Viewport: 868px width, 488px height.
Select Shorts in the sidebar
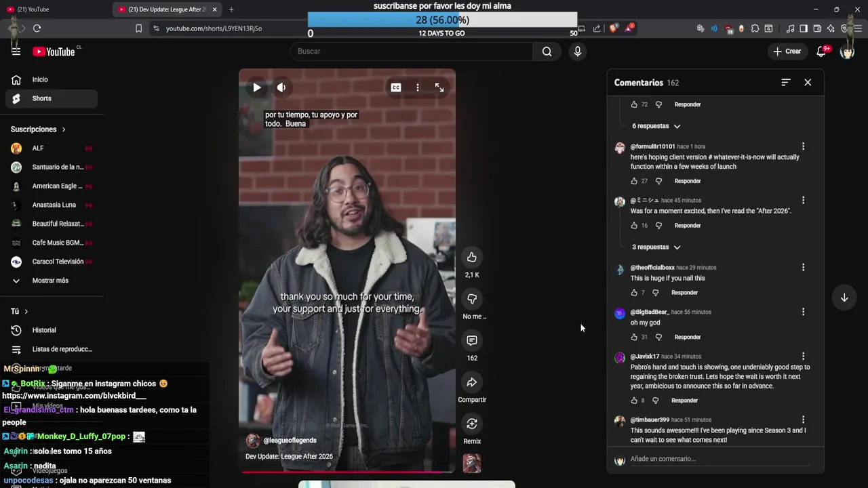click(52, 98)
